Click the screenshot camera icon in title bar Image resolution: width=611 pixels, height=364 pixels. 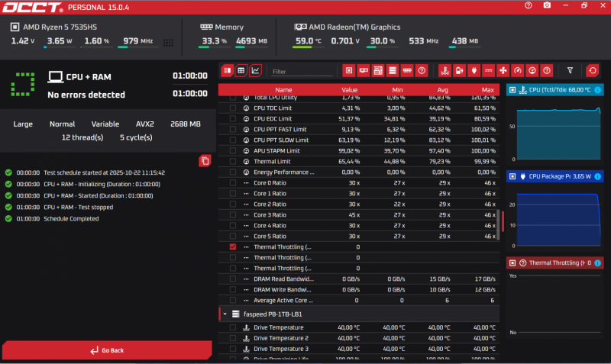546,6
